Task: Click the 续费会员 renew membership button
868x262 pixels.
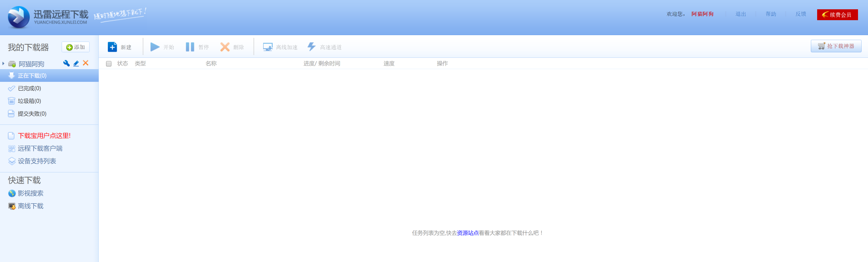Action: pos(837,15)
